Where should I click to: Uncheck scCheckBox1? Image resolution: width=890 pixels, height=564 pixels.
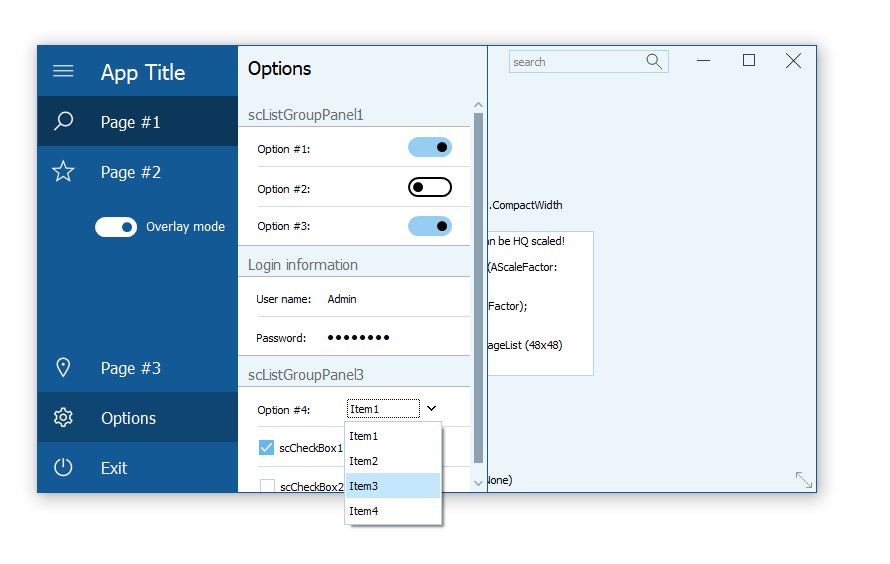266,448
